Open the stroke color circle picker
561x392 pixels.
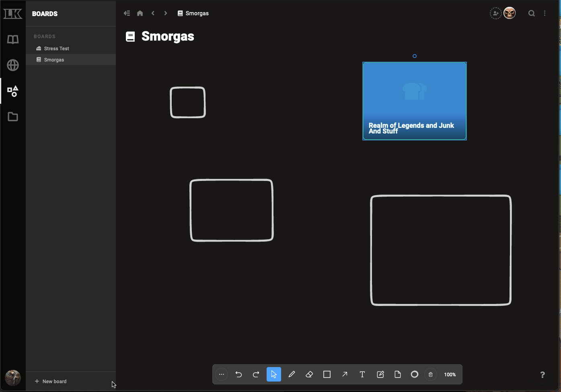pos(415,374)
